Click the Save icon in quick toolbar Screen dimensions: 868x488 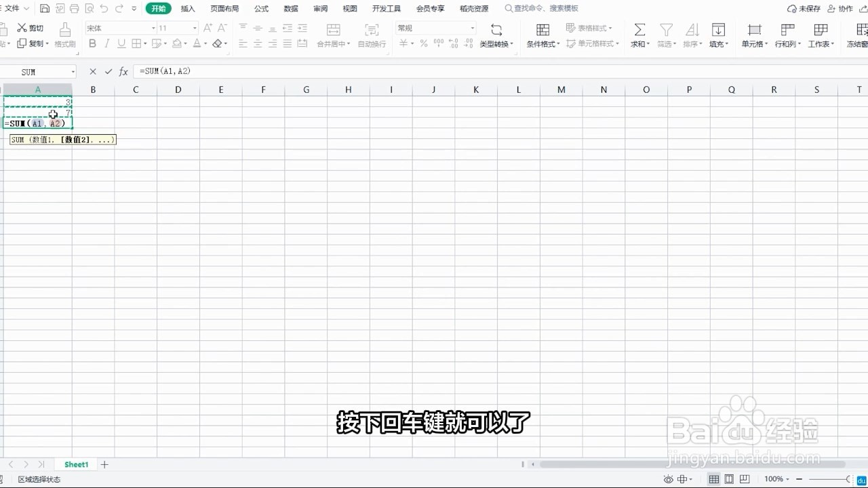click(x=45, y=9)
